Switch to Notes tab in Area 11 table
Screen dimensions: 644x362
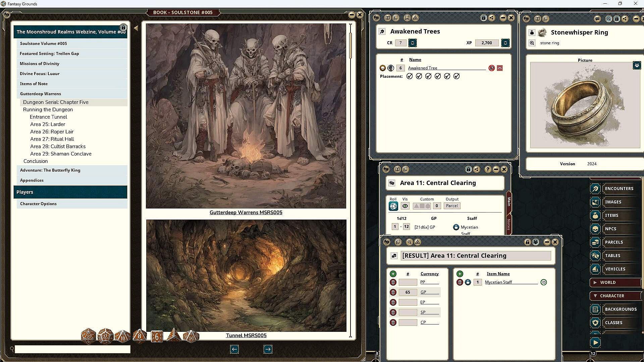(508, 224)
